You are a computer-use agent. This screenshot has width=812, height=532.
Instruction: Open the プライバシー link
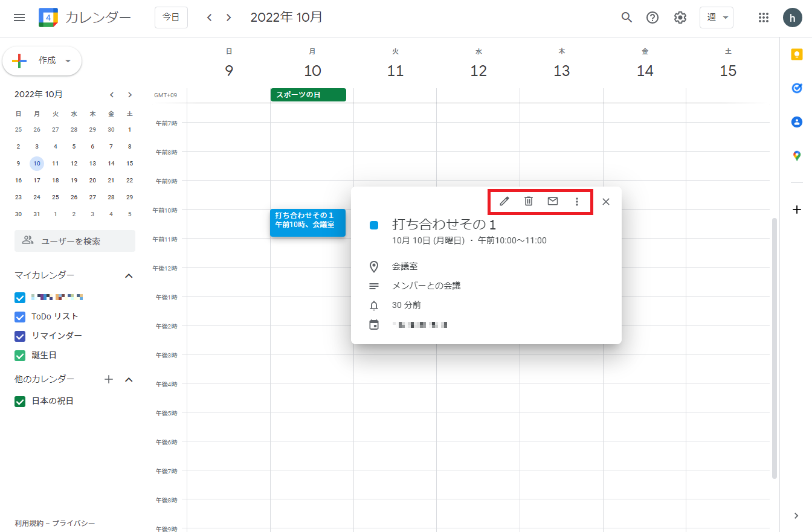[74, 524]
